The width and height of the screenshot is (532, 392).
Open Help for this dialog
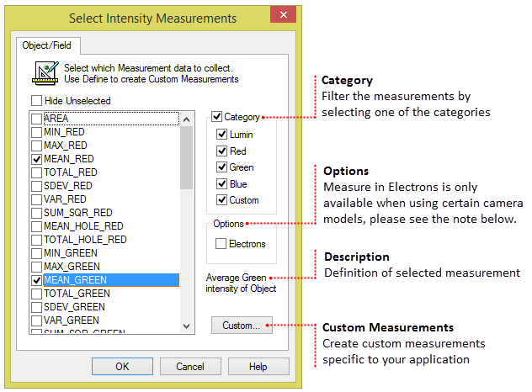click(x=258, y=367)
